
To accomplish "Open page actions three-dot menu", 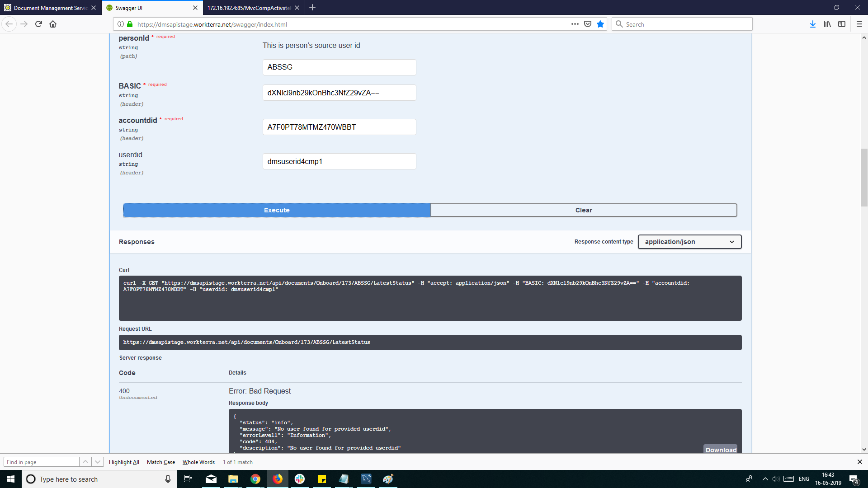I will [x=575, y=24].
